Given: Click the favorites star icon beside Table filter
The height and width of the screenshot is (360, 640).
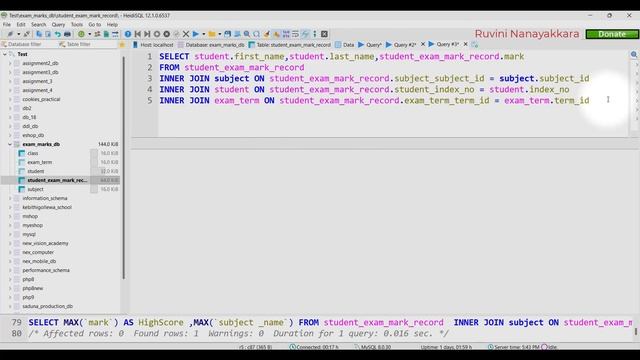Looking at the screenshot, I should [x=122, y=44].
